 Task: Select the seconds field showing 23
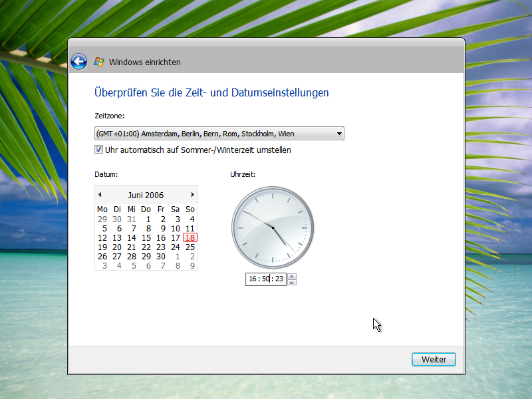[279, 279]
